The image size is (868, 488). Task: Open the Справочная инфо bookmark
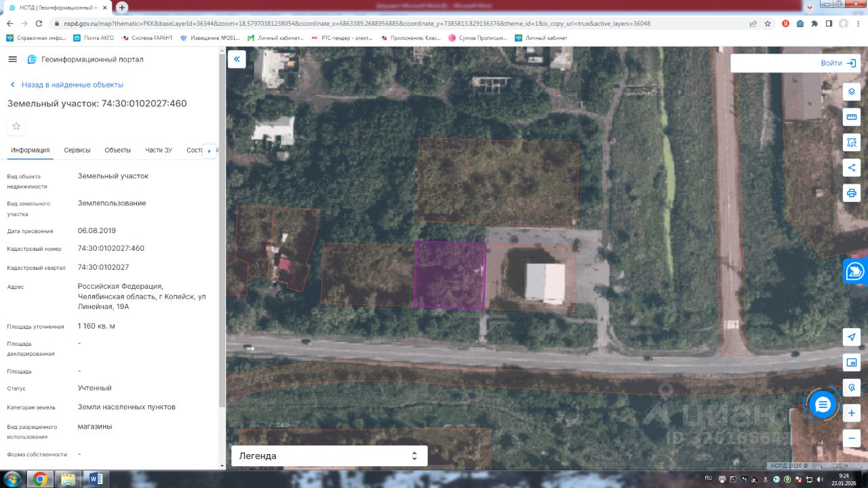36,38
